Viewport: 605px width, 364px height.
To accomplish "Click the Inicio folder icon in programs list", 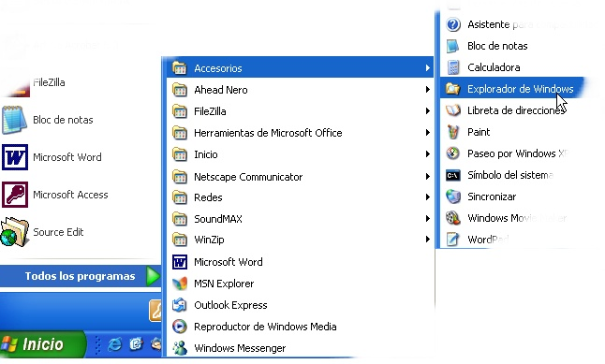I will pyautogui.click(x=180, y=154).
